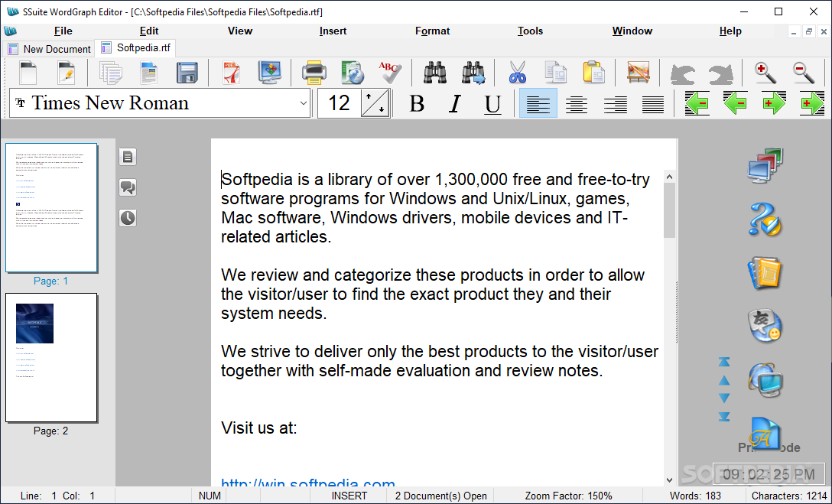Justify the paragraph text
Image resolution: width=832 pixels, height=504 pixels.
coord(653,103)
